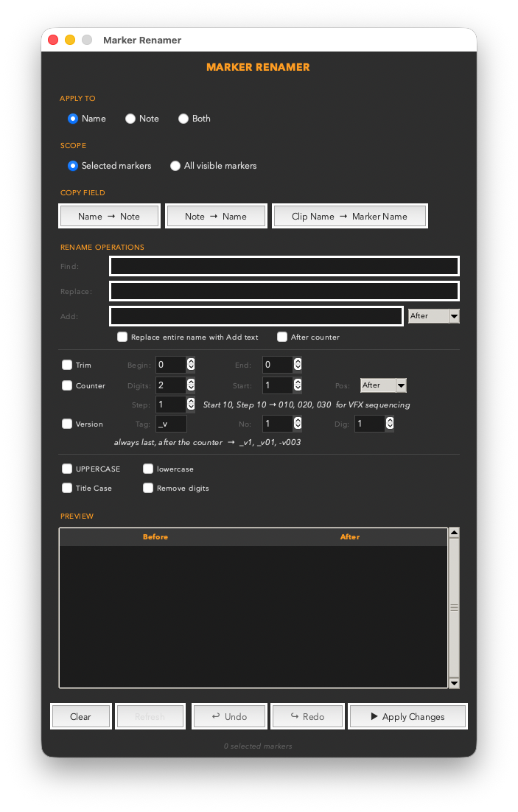Viewport: 518px width, 812px height.
Task: Adjust the Version Dig stepper
Action: pos(390,424)
